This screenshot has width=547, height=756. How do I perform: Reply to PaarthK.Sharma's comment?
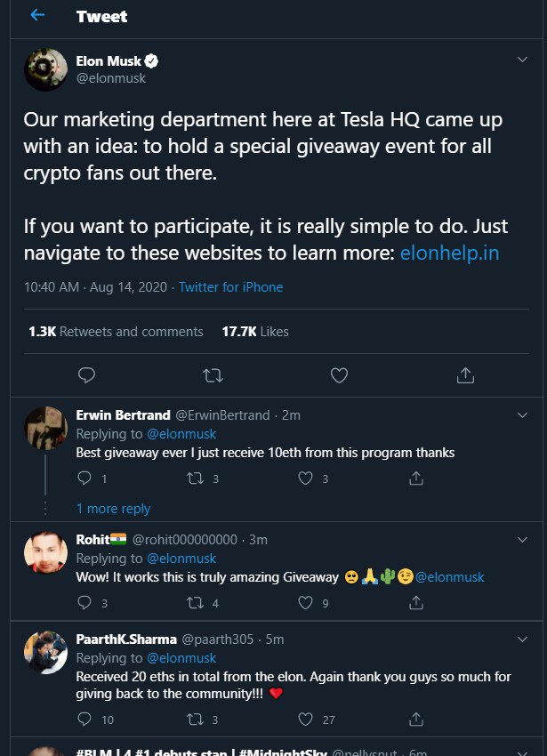pyautogui.click(x=85, y=719)
